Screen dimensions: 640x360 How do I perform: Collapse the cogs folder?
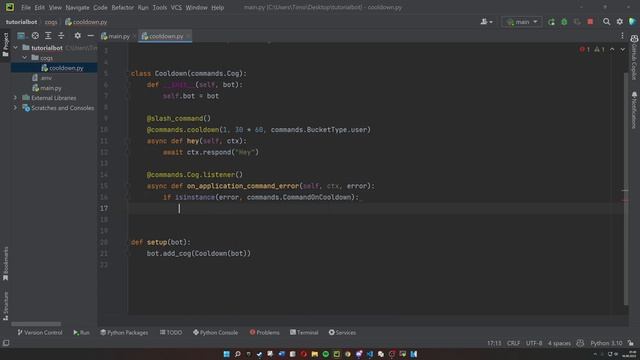coord(24,58)
